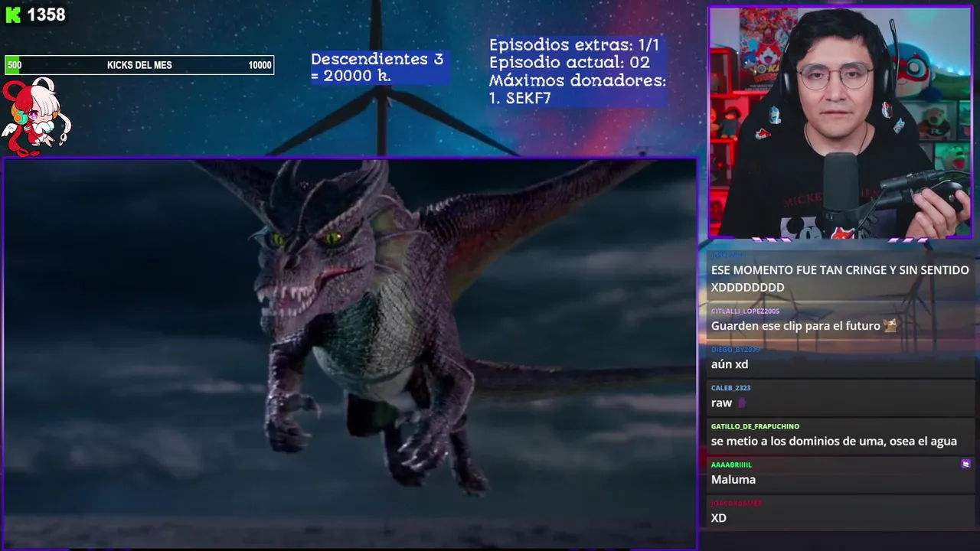Click message 'se metio a los dominios de uma'
Viewport: 980px width, 551px height.
pos(834,441)
